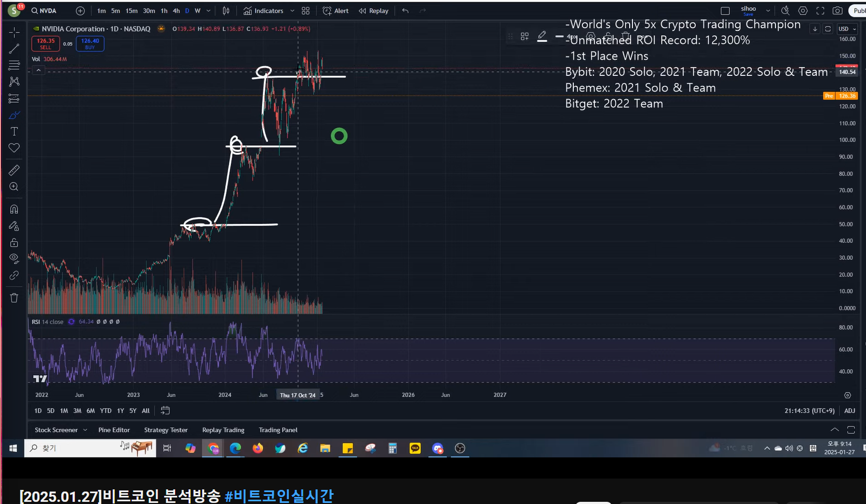Enter fullscreen mode

[820, 11]
